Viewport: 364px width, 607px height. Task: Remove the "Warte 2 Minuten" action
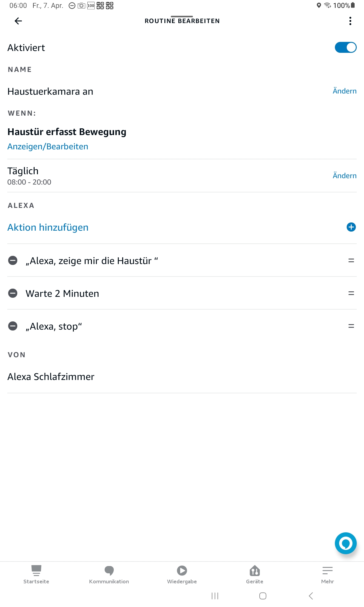pos(13,293)
